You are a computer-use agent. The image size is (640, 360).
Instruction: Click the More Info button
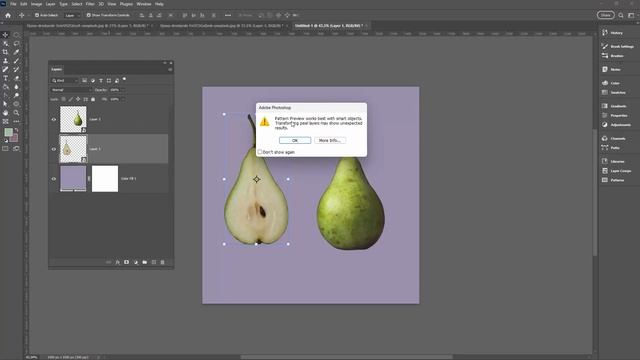coord(330,140)
